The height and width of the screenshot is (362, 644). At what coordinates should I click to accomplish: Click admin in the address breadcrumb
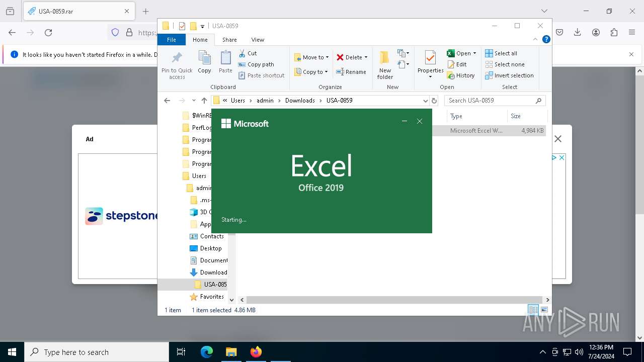(x=265, y=101)
